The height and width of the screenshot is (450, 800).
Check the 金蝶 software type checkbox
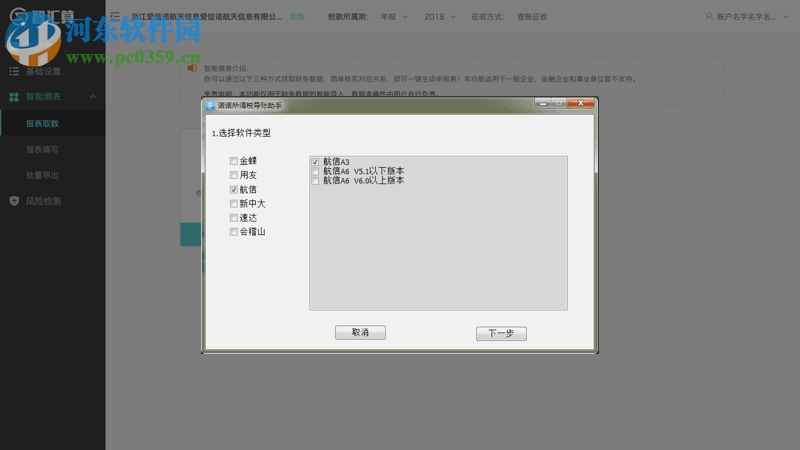click(234, 161)
